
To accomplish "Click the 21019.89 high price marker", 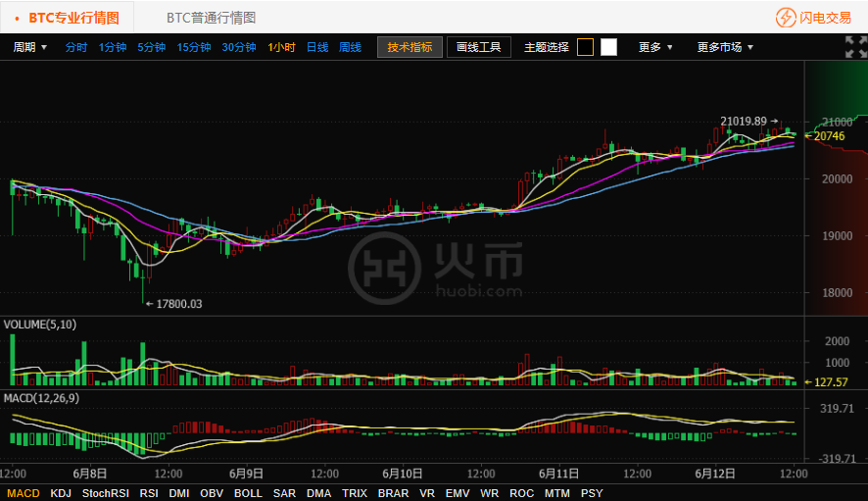I will click(x=743, y=122).
